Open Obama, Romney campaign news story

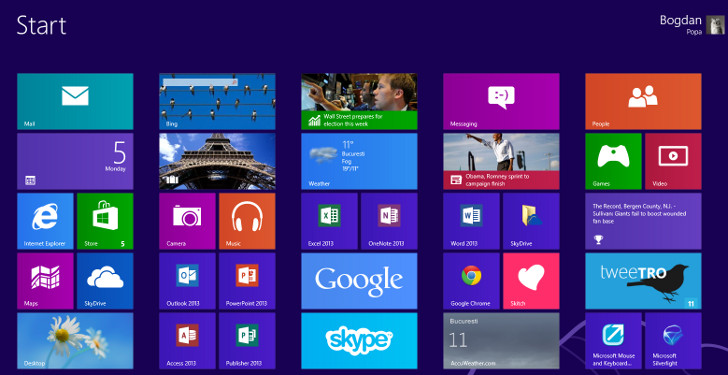[x=501, y=162]
